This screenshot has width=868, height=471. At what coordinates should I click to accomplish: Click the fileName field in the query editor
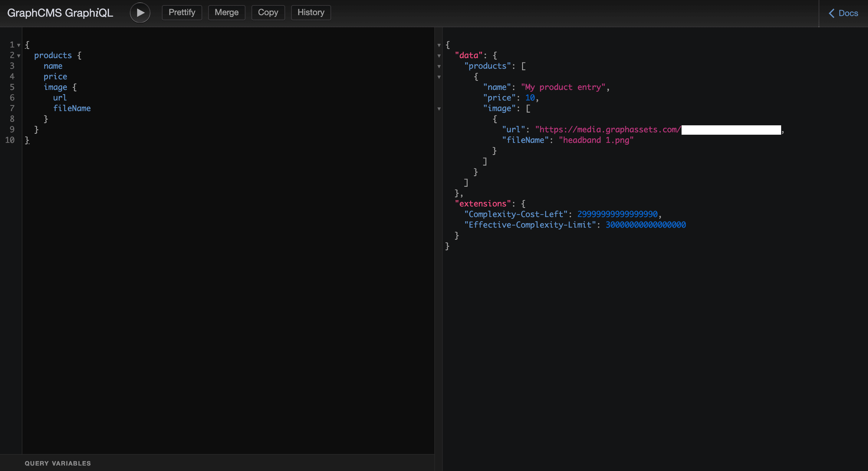[x=72, y=108]
